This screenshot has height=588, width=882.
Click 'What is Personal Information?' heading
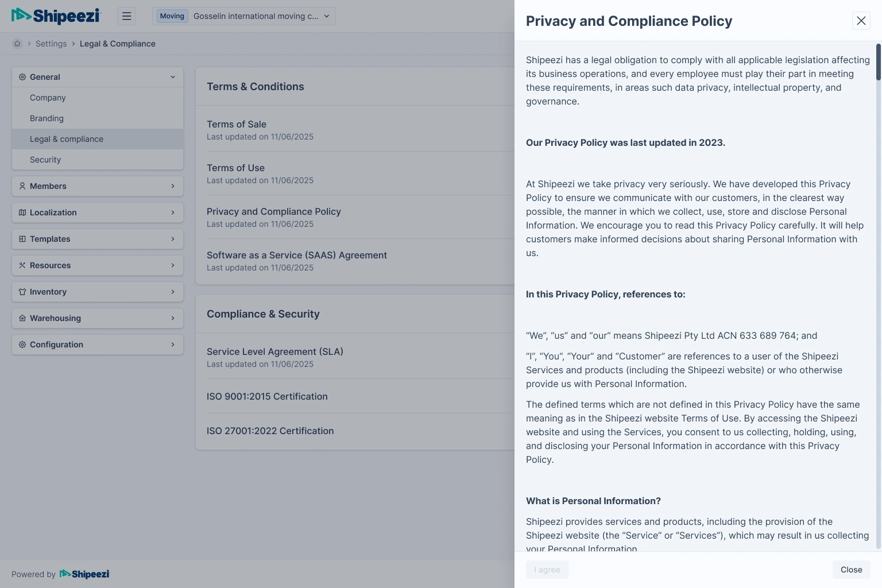click(593, 501)
